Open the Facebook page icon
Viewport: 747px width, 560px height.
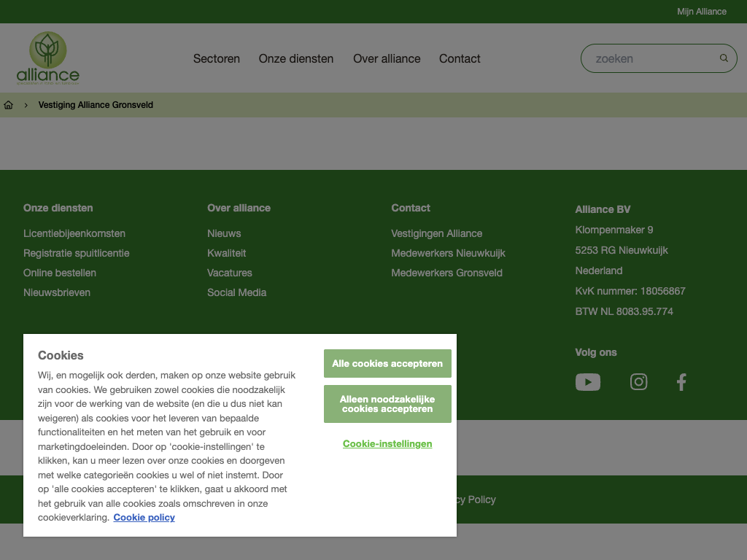coord(681,382)
